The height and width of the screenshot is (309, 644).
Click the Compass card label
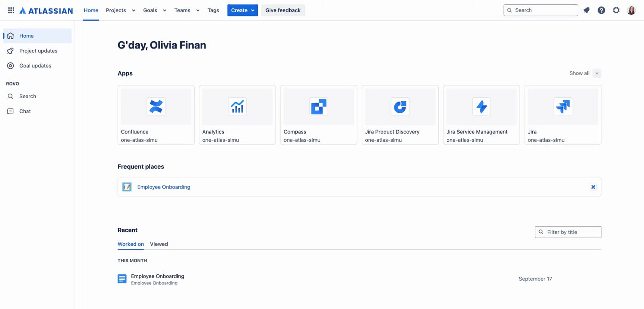point(295,132)
